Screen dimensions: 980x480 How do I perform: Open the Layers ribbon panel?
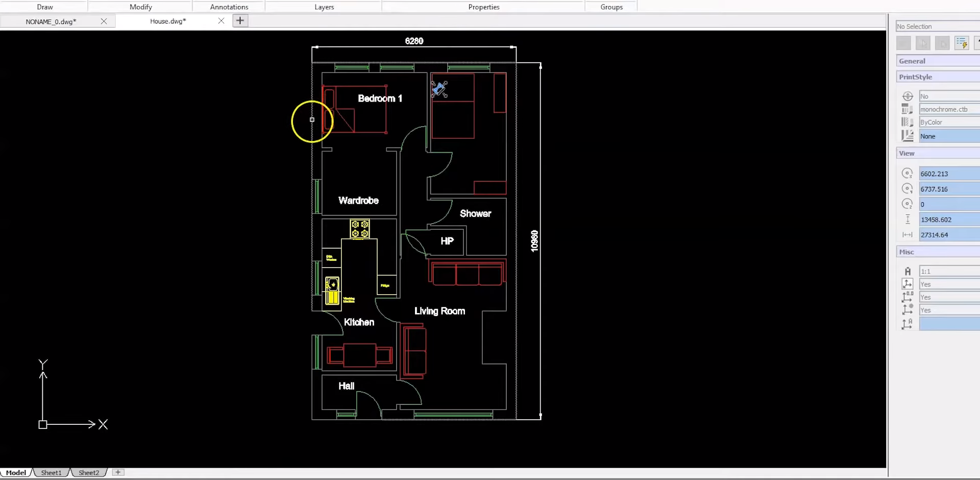pos(324,7)
